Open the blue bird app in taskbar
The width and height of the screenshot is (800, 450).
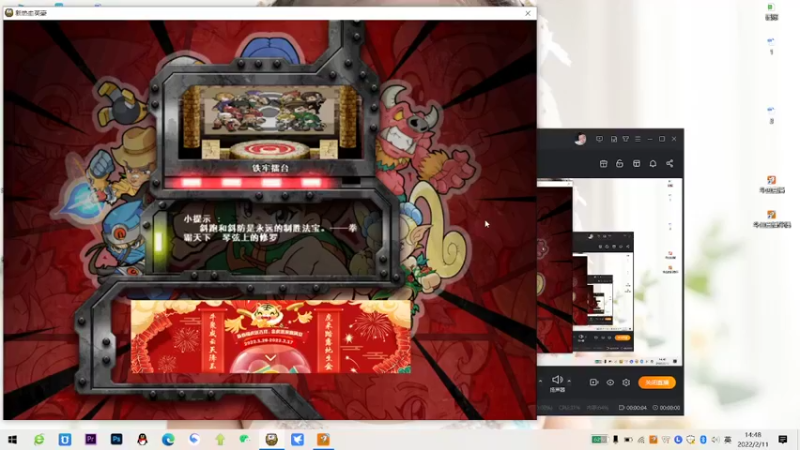pyautogui.click(x=297, y=439)
